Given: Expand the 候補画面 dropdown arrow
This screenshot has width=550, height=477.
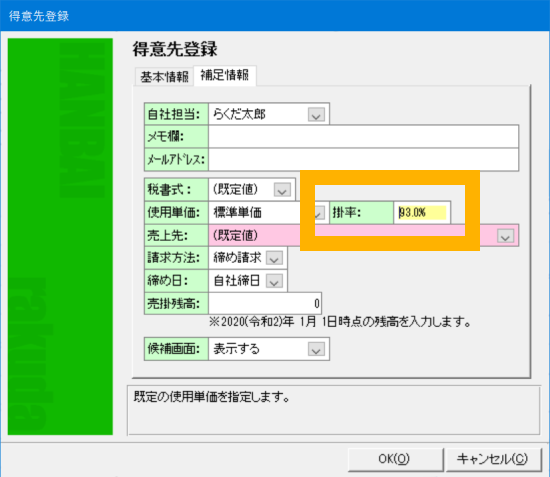Looking at the screenshot, I should pyautogui.click(x=316, y=349).
